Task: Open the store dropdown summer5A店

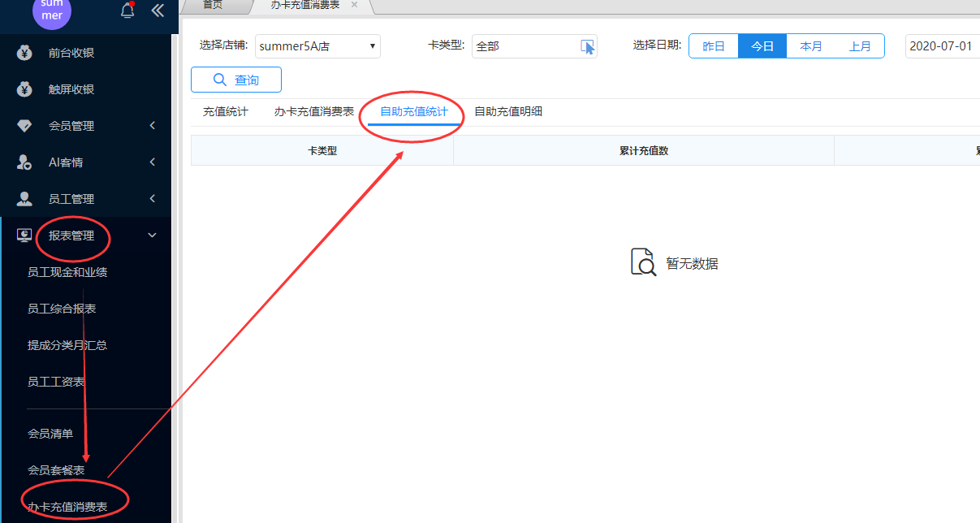Action: click(x=317, y=46)
